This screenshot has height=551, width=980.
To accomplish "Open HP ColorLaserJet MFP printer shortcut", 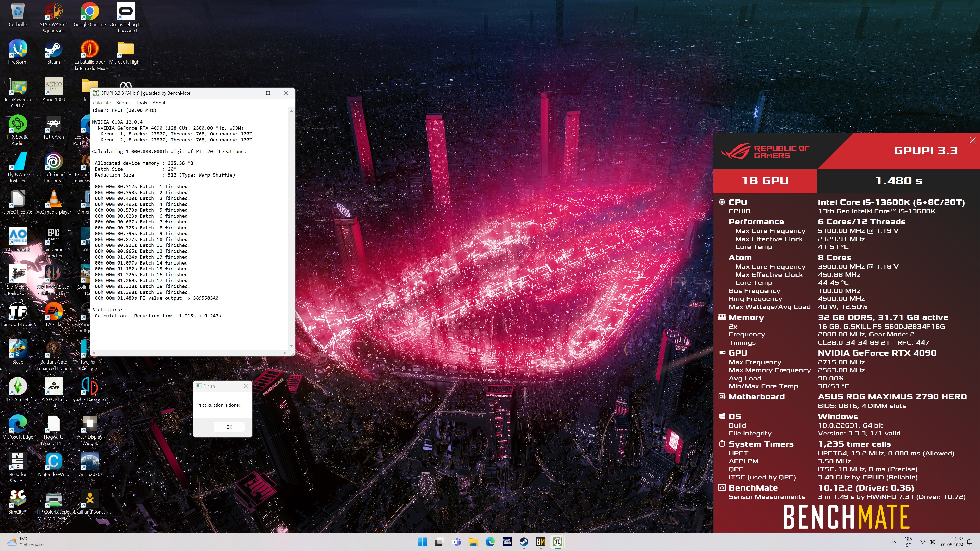I will (53, 505).
